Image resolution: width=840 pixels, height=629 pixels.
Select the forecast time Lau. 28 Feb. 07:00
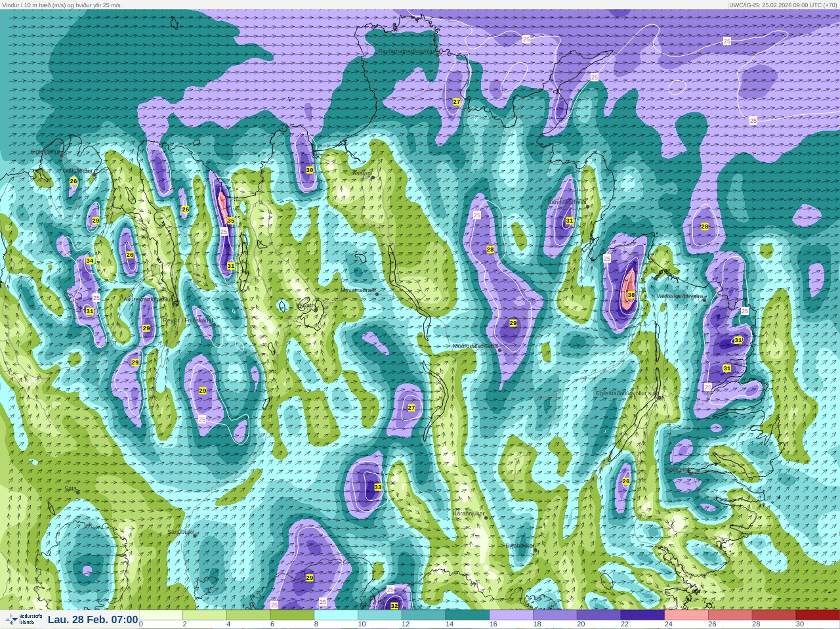(x=93, y=619)
